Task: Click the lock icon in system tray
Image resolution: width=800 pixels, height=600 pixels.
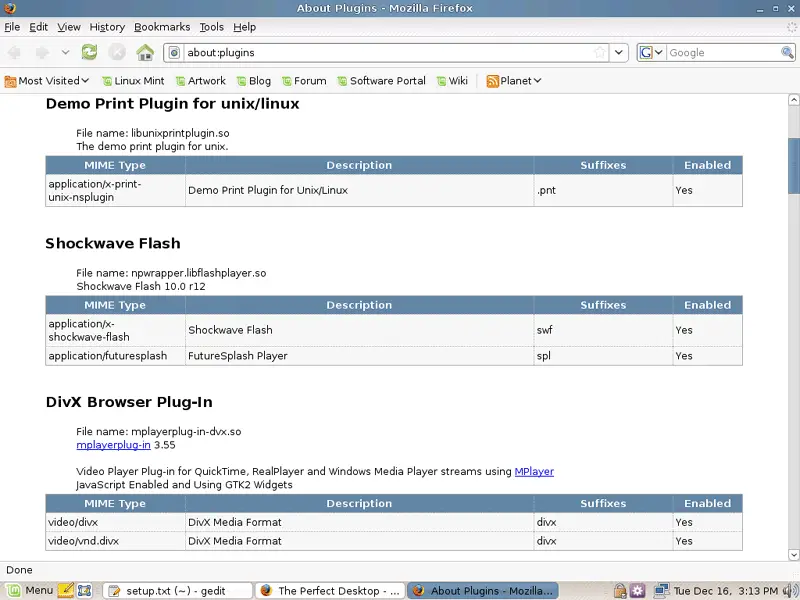Action: pos(620,591)
